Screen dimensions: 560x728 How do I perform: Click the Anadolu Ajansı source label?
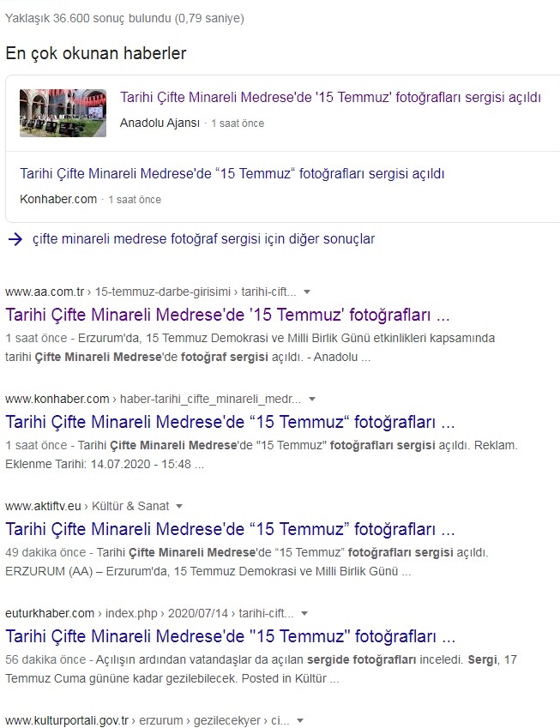(160, 123)
